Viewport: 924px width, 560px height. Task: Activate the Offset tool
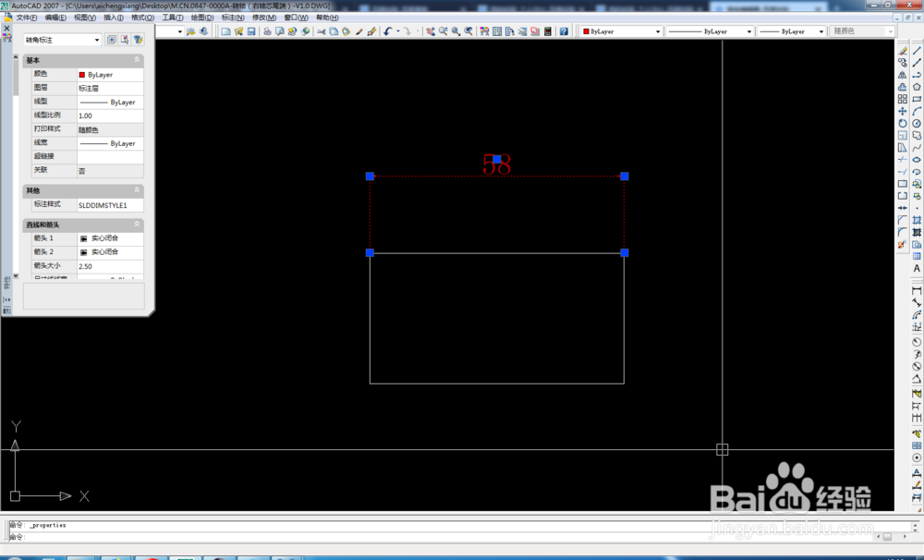point(902,87)
